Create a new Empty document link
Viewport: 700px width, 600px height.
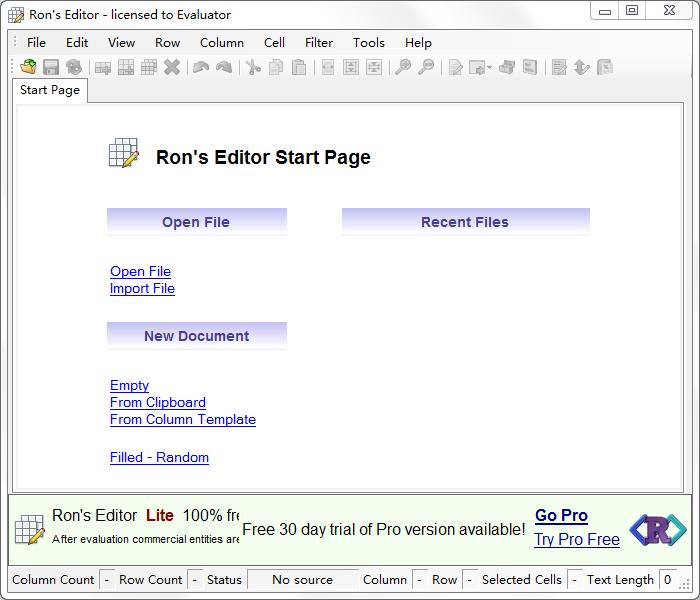[129, 385]
